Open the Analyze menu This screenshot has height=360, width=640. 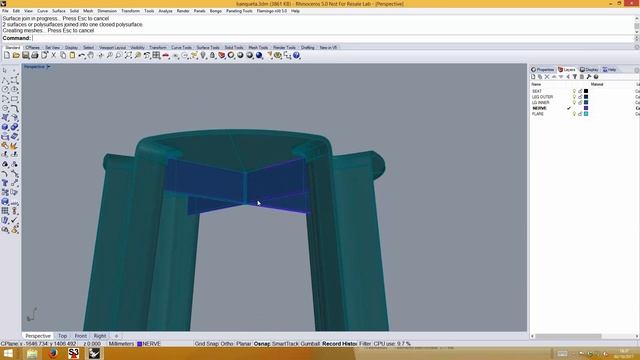tap(165, 11)
